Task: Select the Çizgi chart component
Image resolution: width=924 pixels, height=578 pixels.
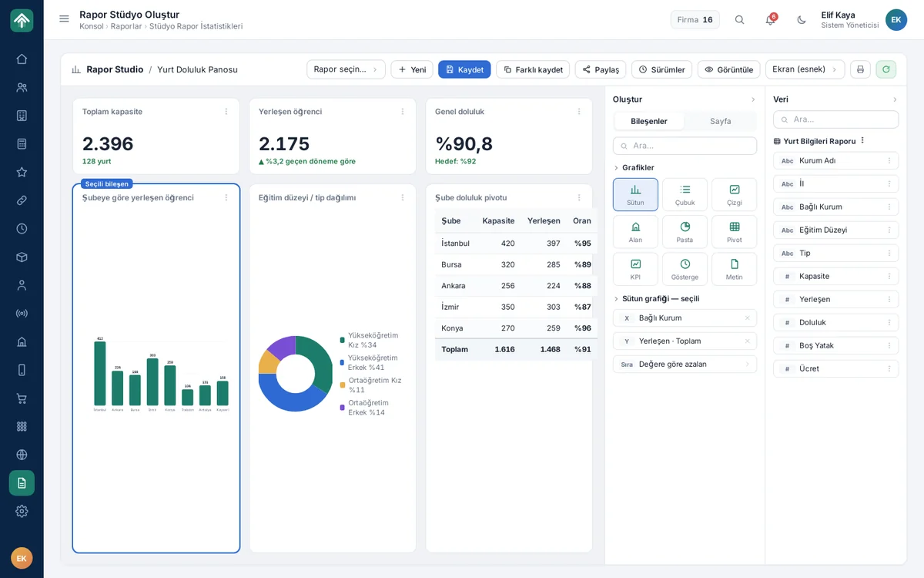Action: [x=735, y=194]
